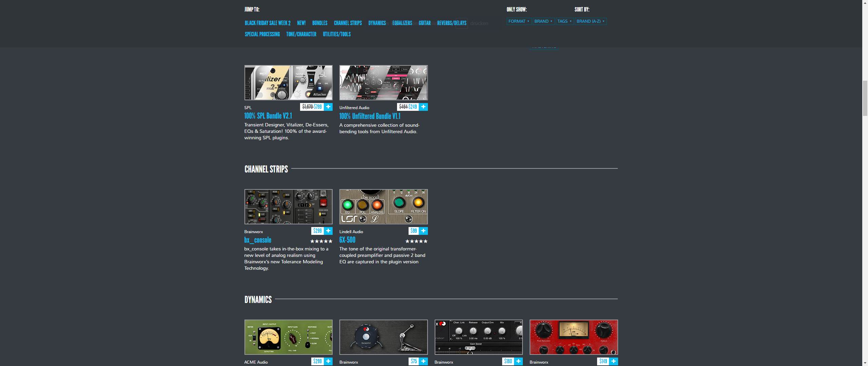Viewport: 868px width, 366px height.
Task: Jump to Black Friday Sale Week 2
Action: point(268,23)
